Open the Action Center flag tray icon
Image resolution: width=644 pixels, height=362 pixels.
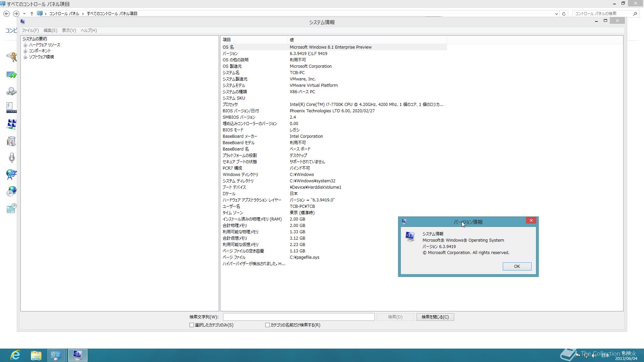578,355
